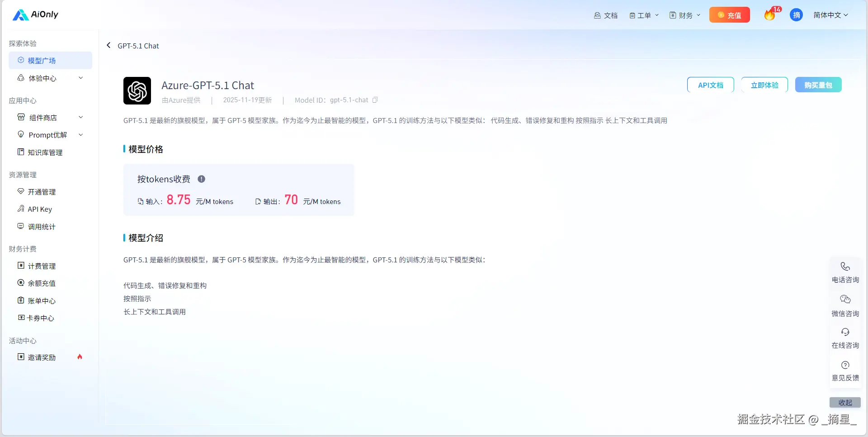Click the 开通管理 icon
This screenshot has width=868, height=437.
pos(21,191)
